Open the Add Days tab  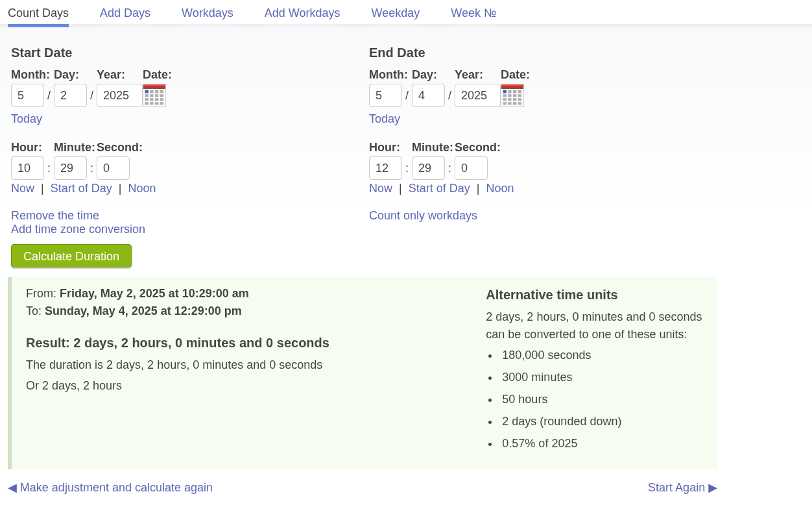click(x=125, y=13)
